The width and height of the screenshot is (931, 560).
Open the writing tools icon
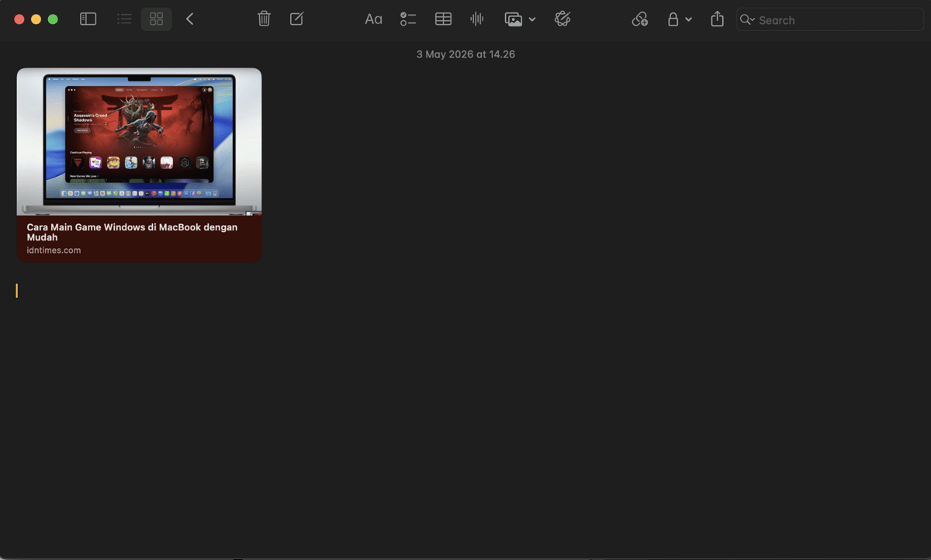pos(563,19)
